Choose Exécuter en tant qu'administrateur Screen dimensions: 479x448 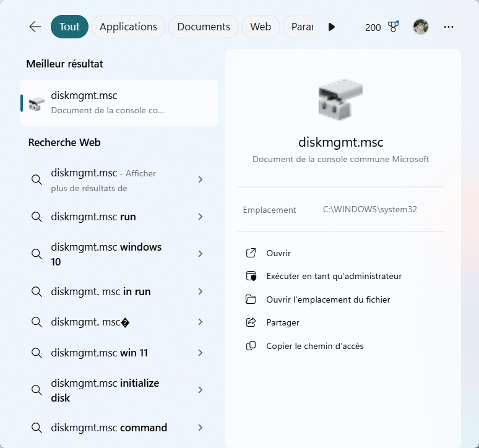click(334, 277)
